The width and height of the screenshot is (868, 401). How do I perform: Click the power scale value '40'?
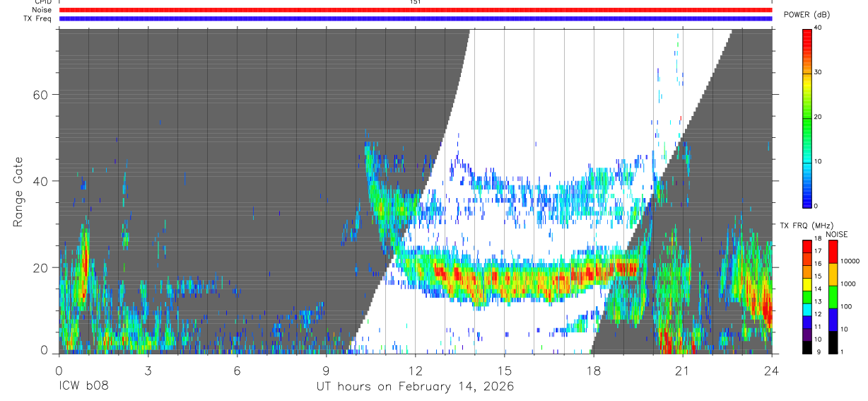tap(818, 28)
